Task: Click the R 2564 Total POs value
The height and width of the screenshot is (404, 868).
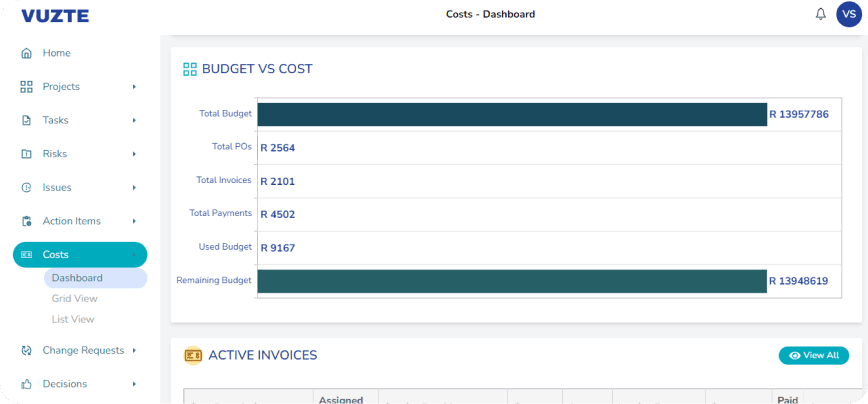Action: (278, 148)
